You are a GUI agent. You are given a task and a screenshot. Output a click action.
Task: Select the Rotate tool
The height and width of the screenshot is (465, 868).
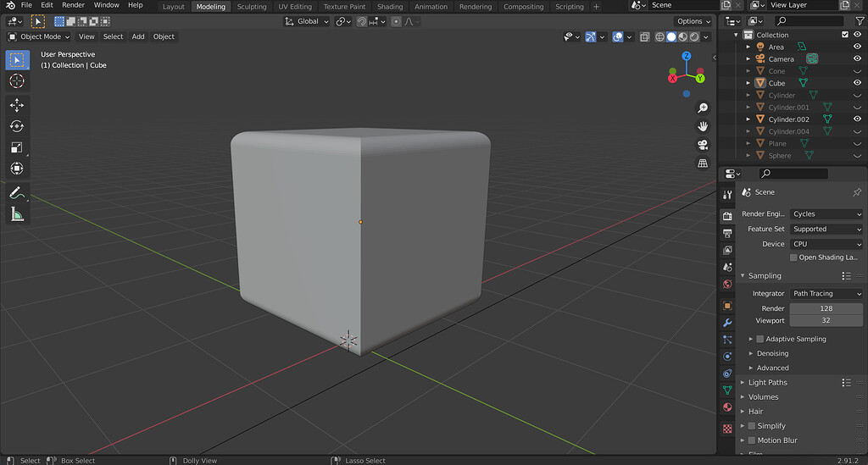click(17, 126)
